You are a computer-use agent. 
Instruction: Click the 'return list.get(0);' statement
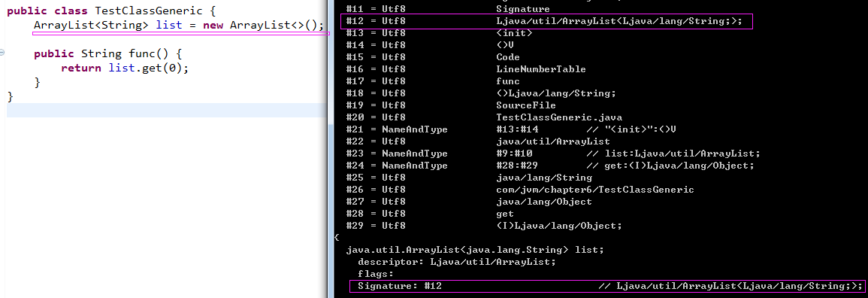coord(125,68)
